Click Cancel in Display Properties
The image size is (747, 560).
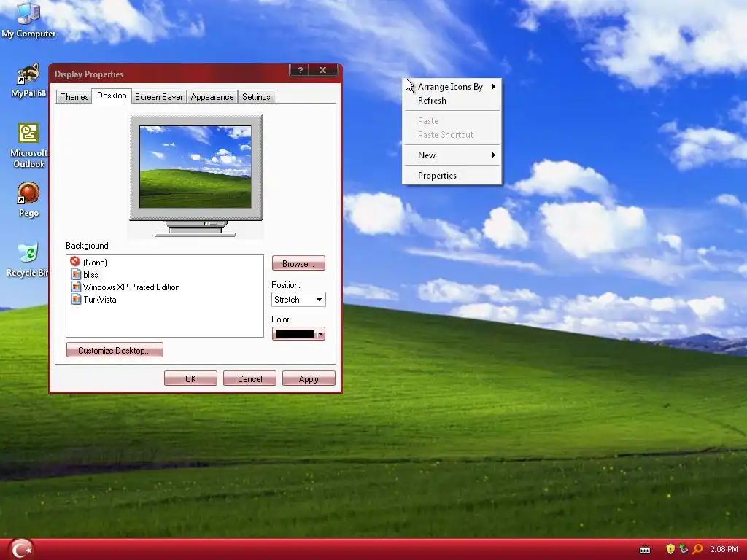pos(249,378)
